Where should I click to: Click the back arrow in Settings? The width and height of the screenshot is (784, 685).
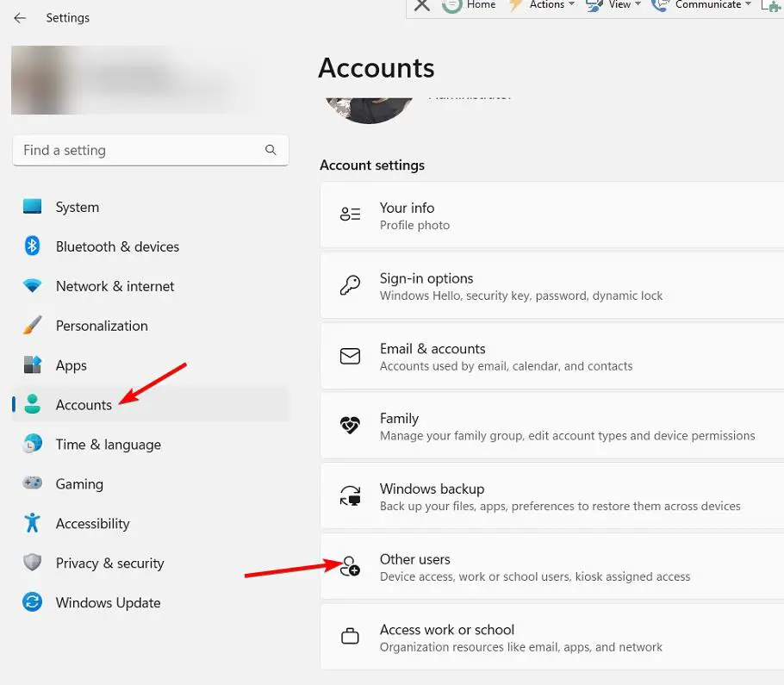point(20,18)
